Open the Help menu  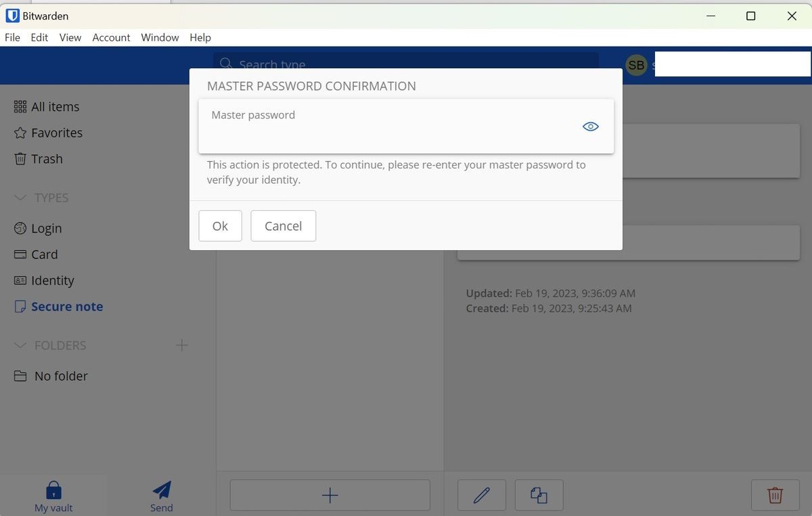[x=200, y=37]
